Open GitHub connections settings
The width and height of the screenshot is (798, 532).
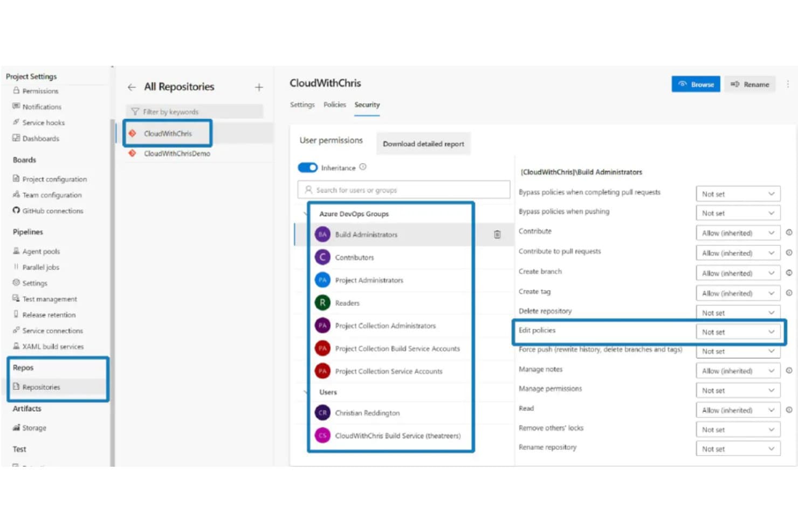[x=53, y=211]
